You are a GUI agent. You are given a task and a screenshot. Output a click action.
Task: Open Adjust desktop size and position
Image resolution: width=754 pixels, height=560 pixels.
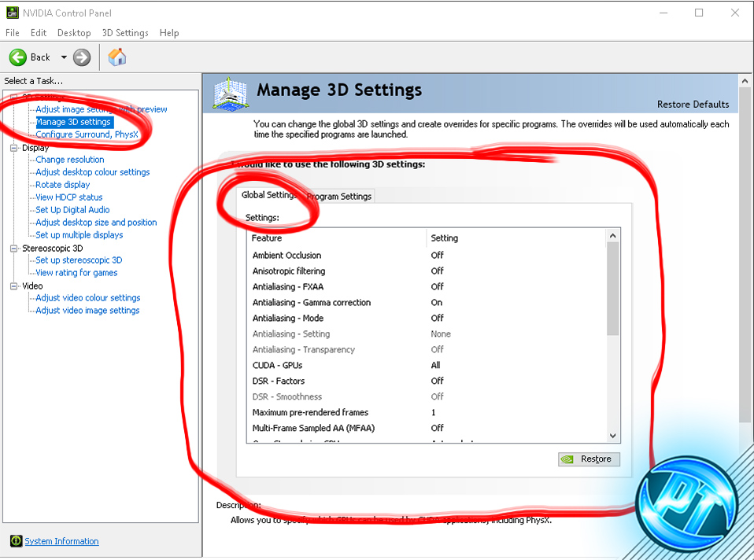point(96,222)
